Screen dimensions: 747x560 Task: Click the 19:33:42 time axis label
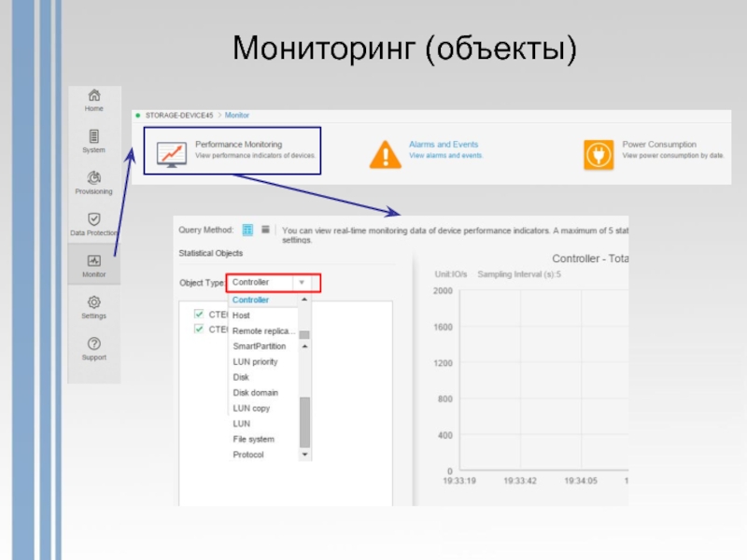(x=520, y=481)
